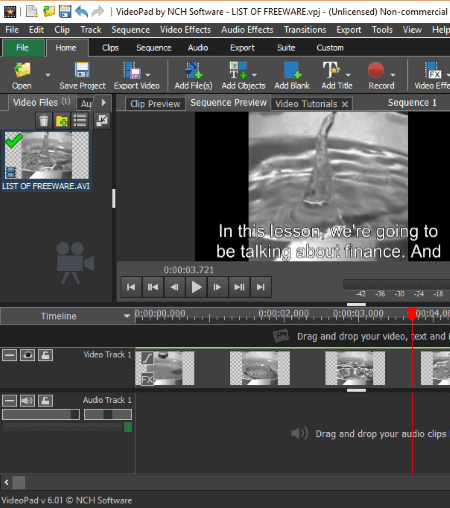Viewport: 450px width, 508px height.
Task: Jump to previous clip edge button
Action: 153,287
